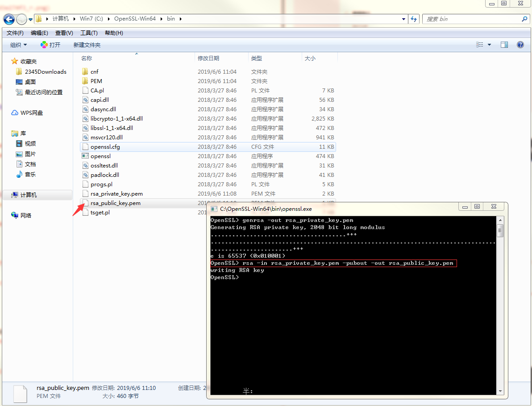Image resolution: width=532 pixels, height=406 pixels.
Task: Open the view options dropdown arrow
Action: click(x=489, y=45)
